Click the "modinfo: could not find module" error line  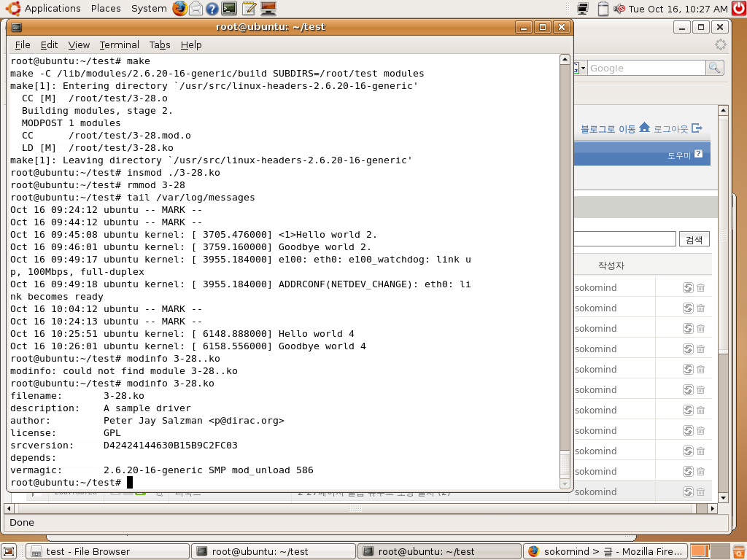(x=124, y=371)
